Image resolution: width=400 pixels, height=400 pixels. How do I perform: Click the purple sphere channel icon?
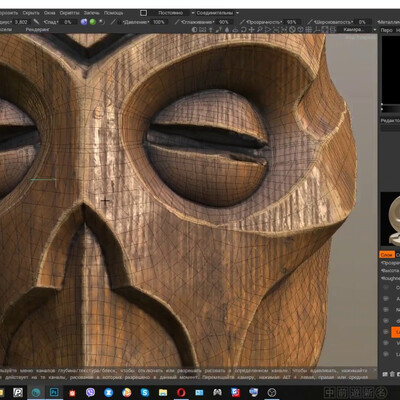click(84, 22)
